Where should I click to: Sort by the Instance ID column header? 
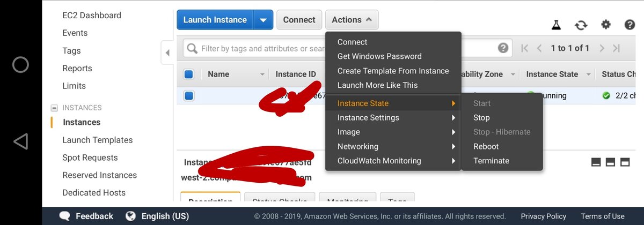296,74
